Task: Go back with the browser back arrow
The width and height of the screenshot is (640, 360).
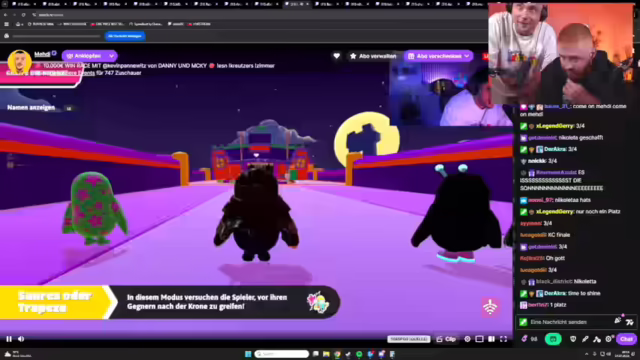Action: 5,15
